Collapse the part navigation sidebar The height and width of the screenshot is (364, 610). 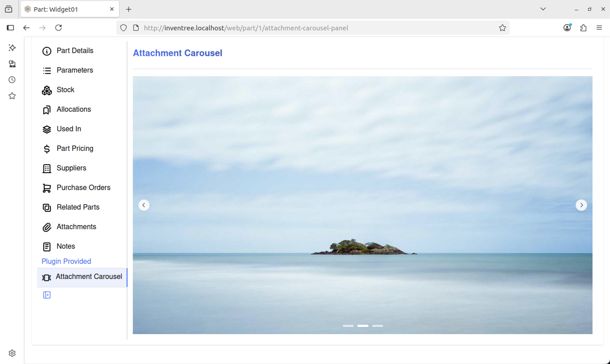47,295
